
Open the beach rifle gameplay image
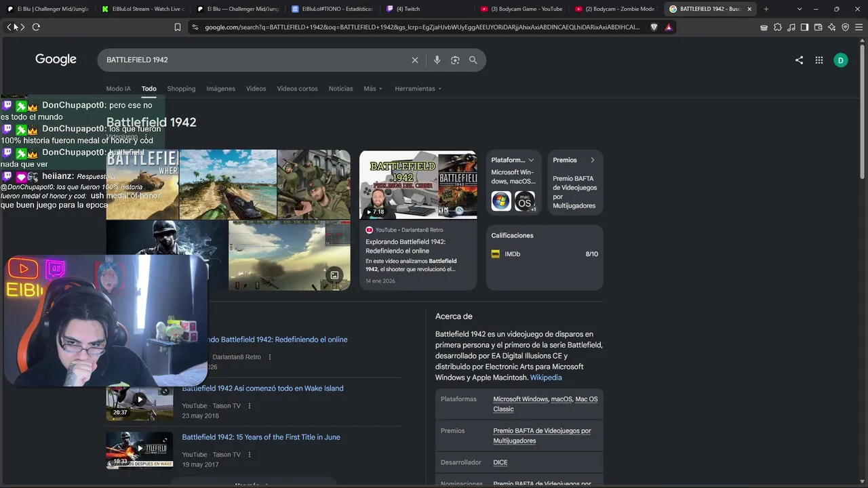228,184
